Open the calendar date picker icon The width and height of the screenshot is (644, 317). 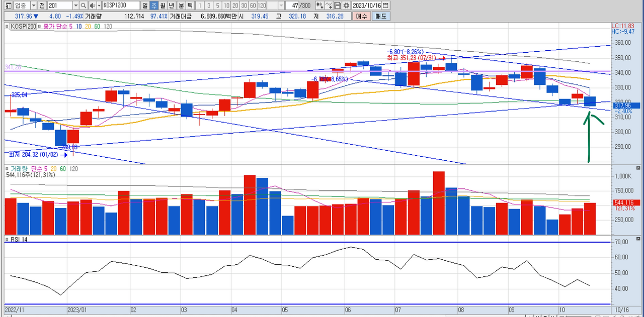(x=385, y=5)
